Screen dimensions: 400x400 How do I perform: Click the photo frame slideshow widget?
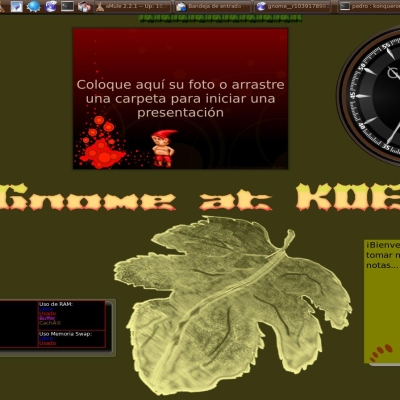point(180,99)
